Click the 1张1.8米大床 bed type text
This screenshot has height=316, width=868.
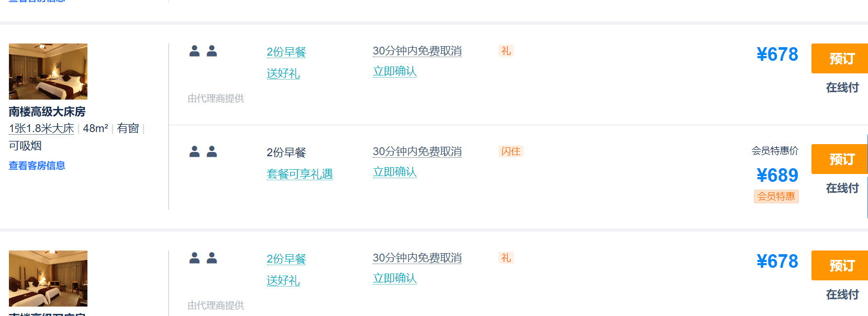pyautogui.click(x=41, y=128)
